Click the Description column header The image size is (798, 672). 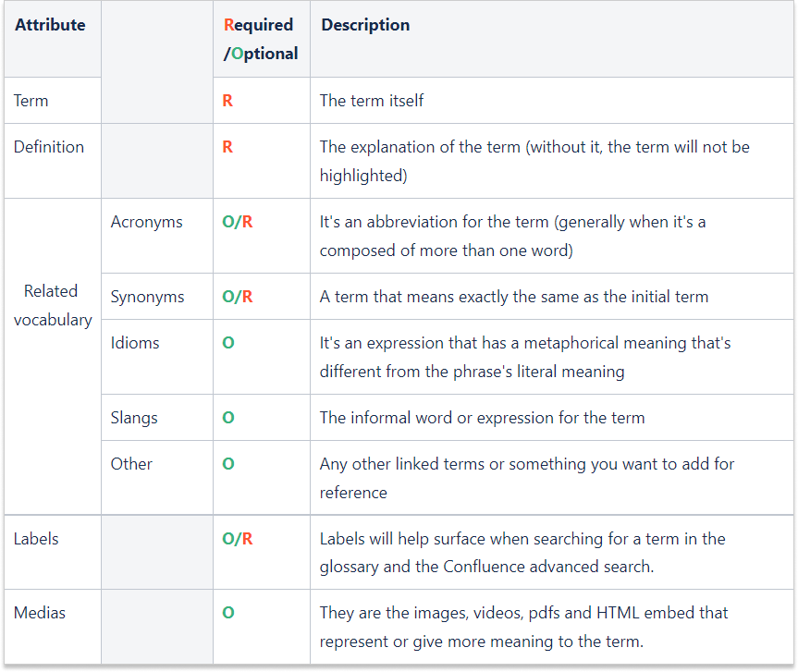click(x=365, y=25)
